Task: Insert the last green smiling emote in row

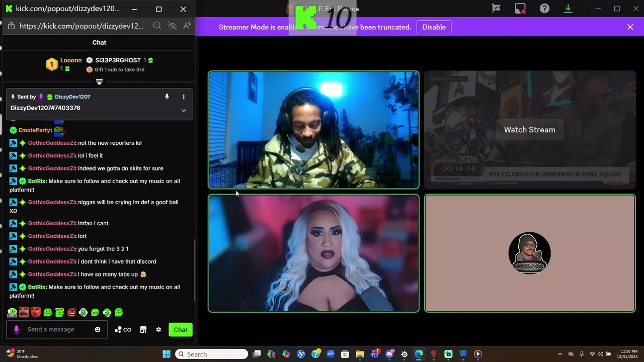Action: [x=119, y=312]
